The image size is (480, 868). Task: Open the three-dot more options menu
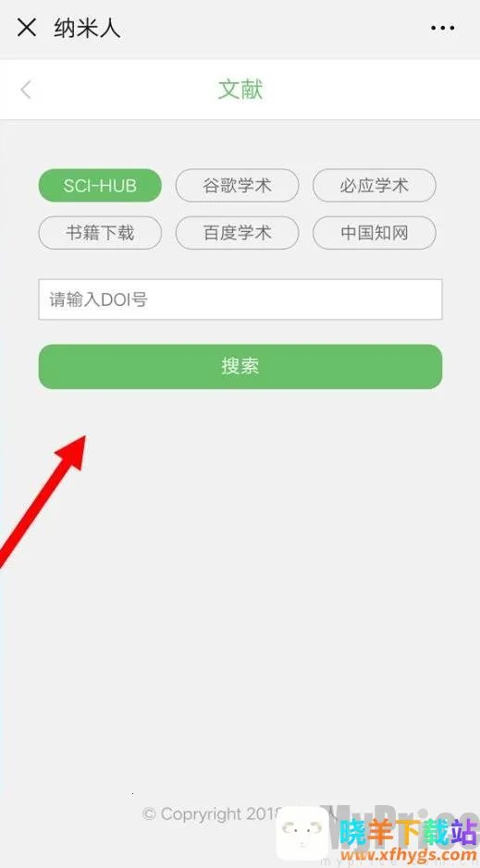[x=442, y=28]
